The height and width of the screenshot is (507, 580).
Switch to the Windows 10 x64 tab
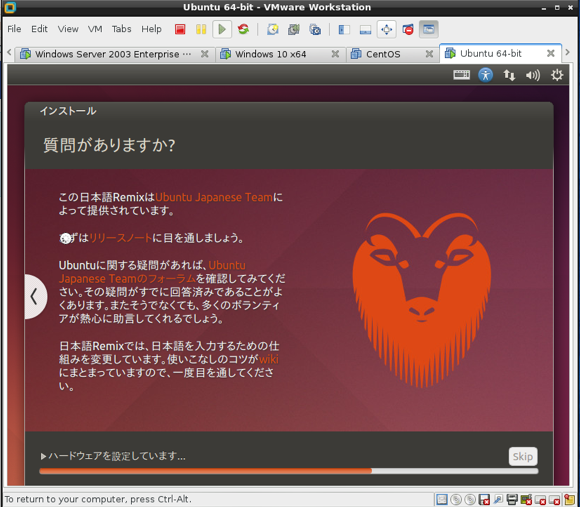[280, 54]
